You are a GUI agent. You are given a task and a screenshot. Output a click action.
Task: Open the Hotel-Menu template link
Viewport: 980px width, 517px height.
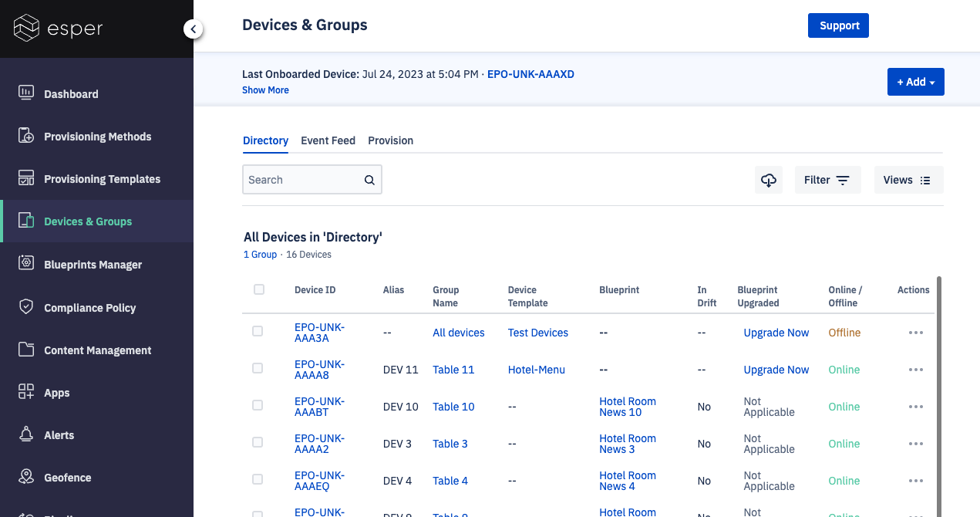[x=536, y=370]
